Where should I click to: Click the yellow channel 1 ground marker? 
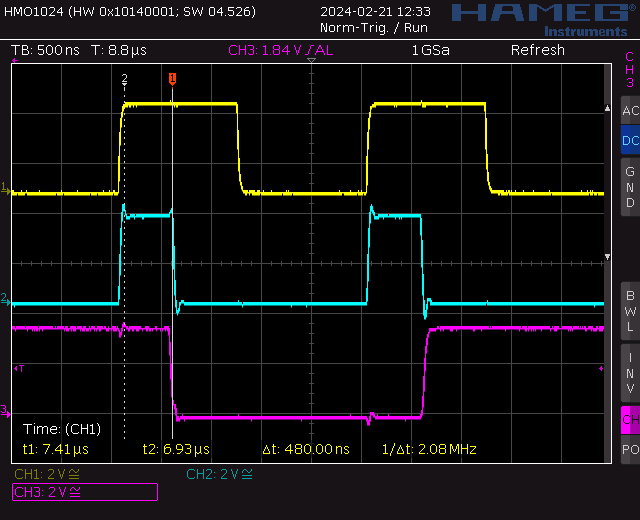5,188
